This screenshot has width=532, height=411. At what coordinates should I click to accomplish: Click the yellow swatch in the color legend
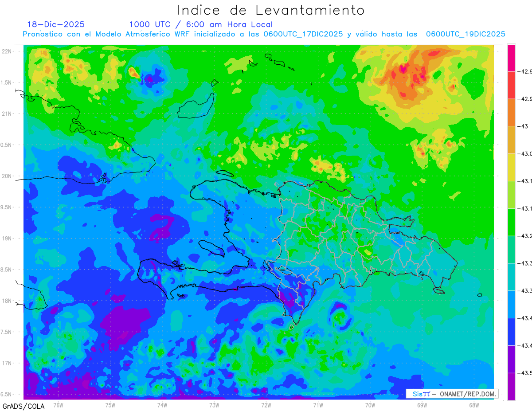pos(511,167)
